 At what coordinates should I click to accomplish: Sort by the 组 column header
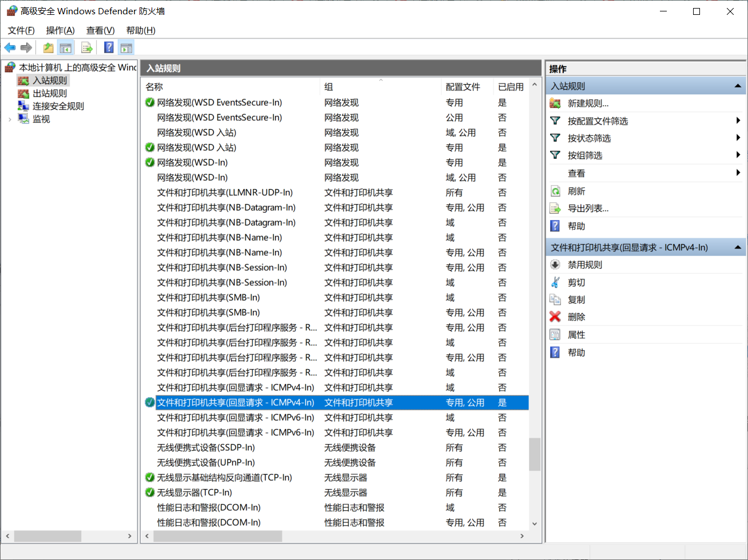[x=380, y=87]
